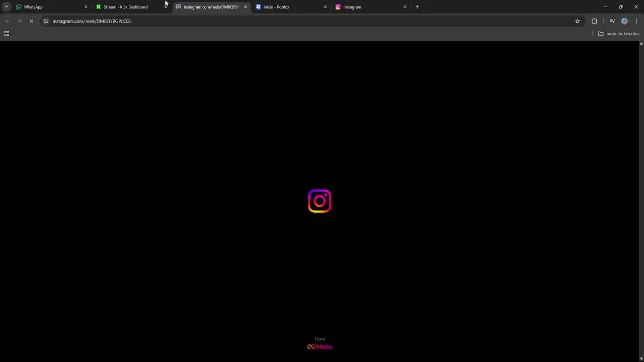The width and height of the screenshot is (644, 362).
Task: Close the rightmost Instagram tab
Action: point(405,7)
